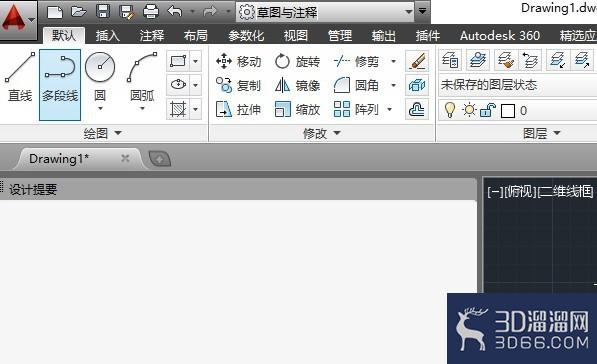Image resolution: width=597 pixels, height=364 pixels.
Task: Select the rectangle draw tool
Action: coord(178,61)
